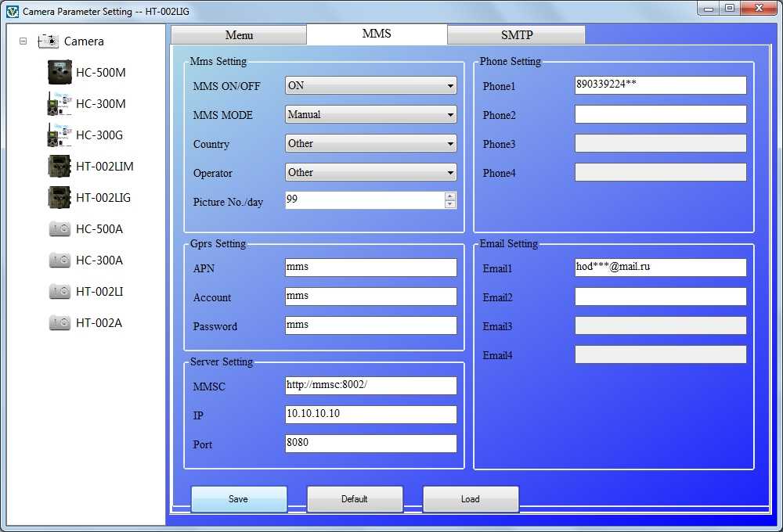Collapse the Camera tree root node

tap(23, 41)
